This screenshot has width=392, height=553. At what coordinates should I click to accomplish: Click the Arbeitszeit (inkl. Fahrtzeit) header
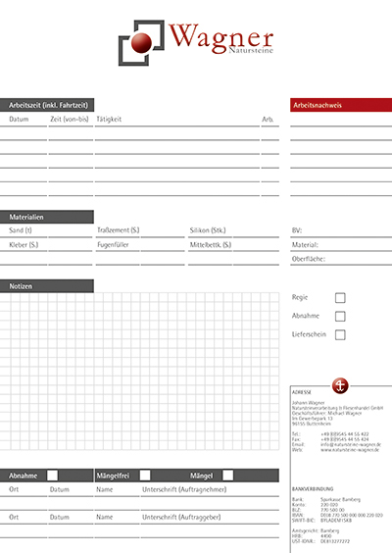(x=47, y=105)
